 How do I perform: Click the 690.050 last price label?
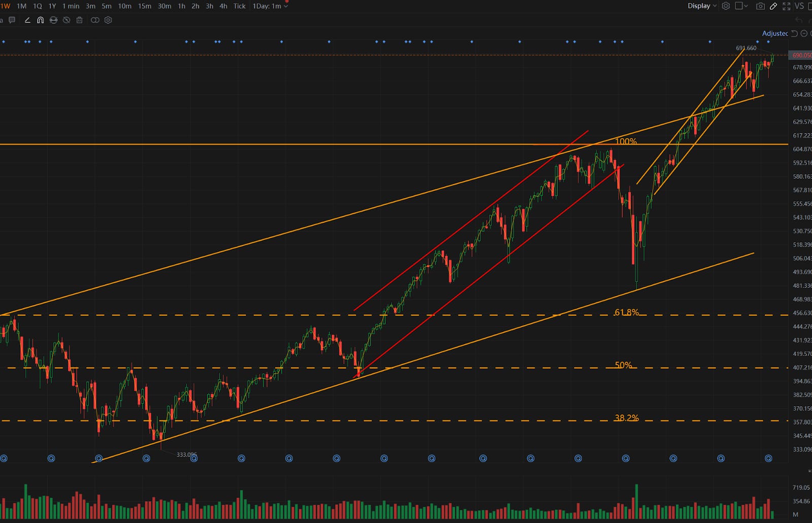(x=801, y=56)
